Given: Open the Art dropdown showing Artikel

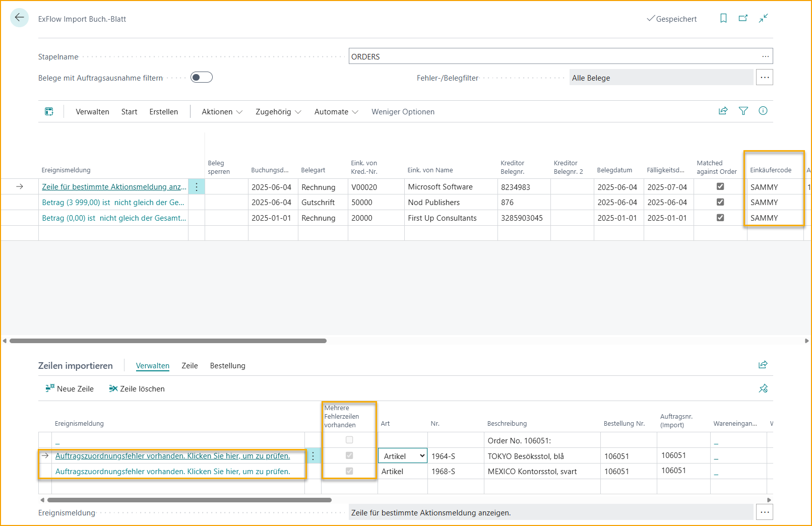Looking at the screenshot, I should pos(403,456).
